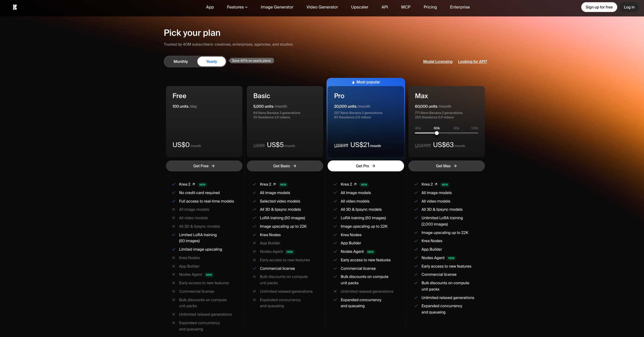
Task: Select Monthly billing option
Action: (x=181, y=61)
